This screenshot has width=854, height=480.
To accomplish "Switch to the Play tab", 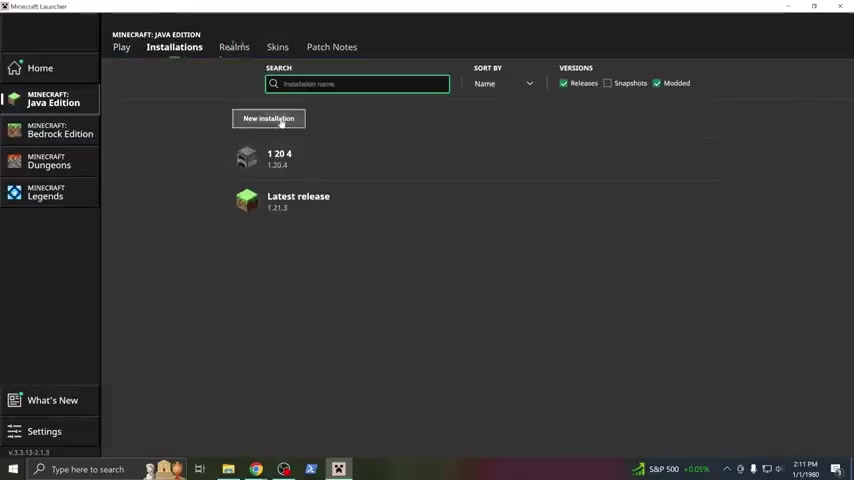I will point(122,47).
